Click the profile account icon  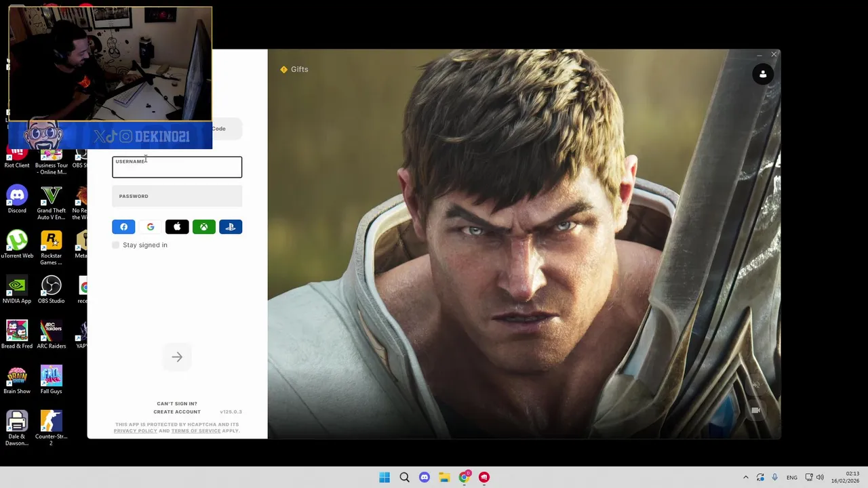(763, 75)
